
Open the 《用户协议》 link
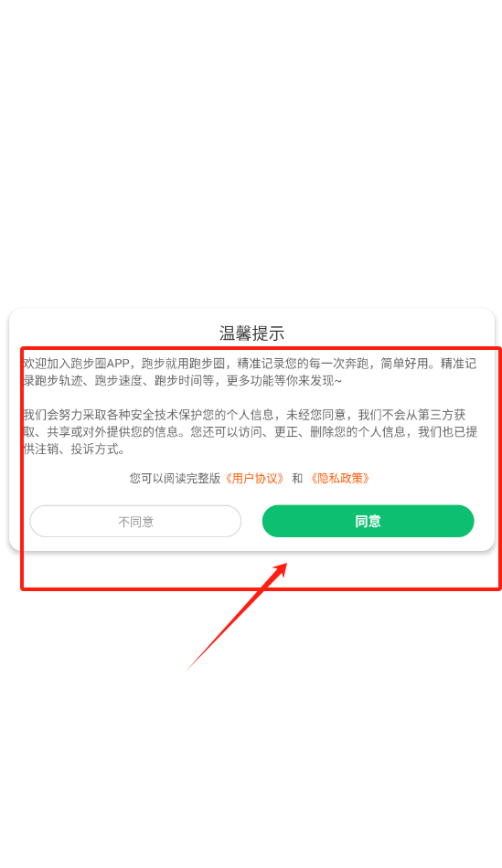pyautogui.click(x=255, y=478)
